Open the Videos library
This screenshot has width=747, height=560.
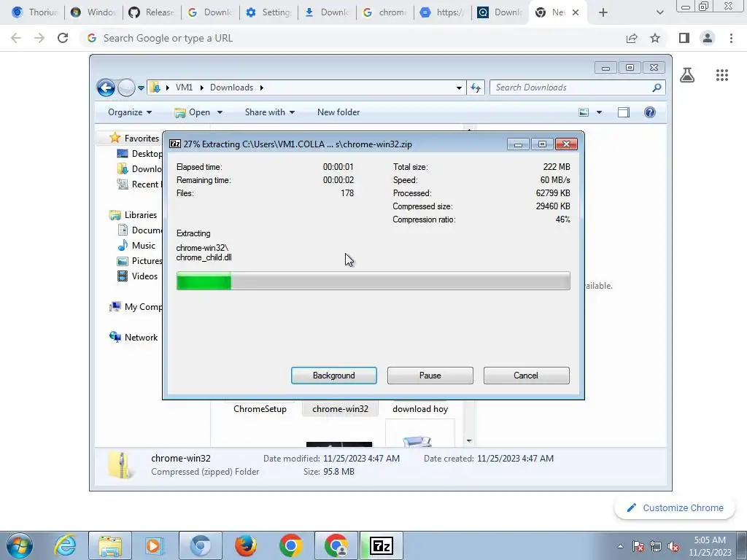click(x=137, y=276)
